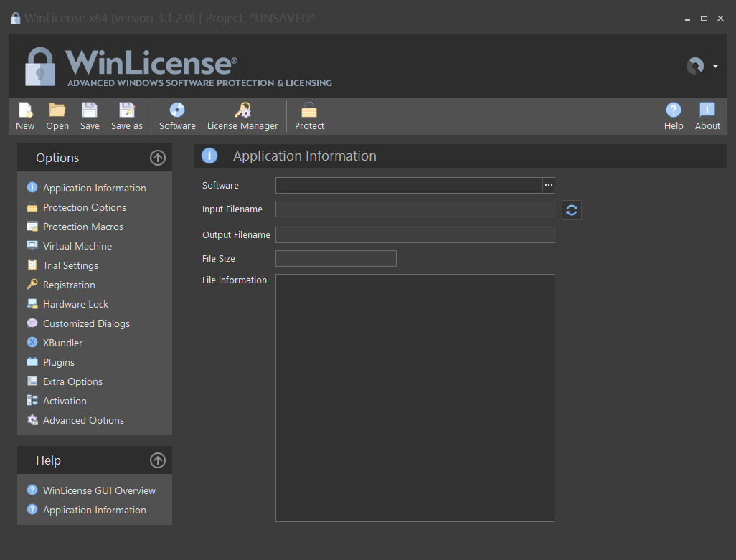Launch License Manager from the toolbar
This screenshot has height=560, width=736.
click(242, 111)
